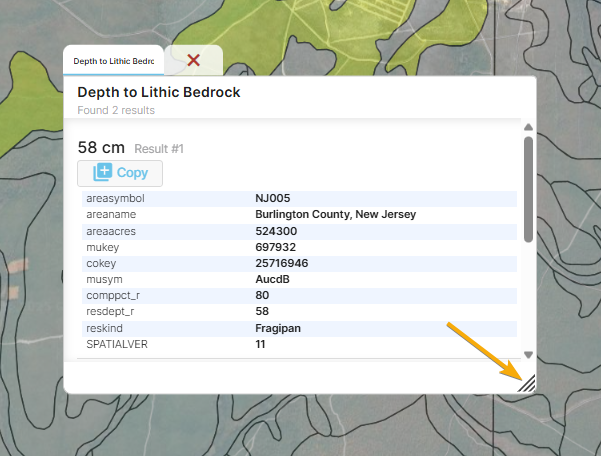The image size is (601, 456).
Task: Click the clipboard plus icon in Copy
Action: coord(103,173)
